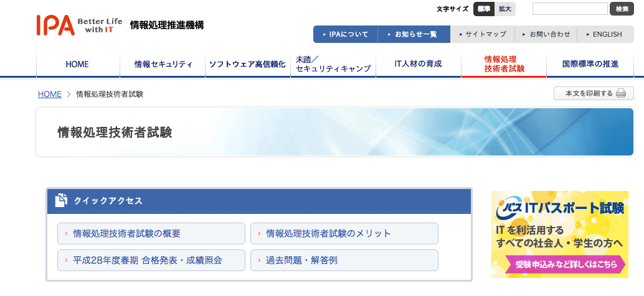This screenshot has height=296, width=644.
Task: Click the ITパスポート試験 banner
Action: tap(560, 234)
